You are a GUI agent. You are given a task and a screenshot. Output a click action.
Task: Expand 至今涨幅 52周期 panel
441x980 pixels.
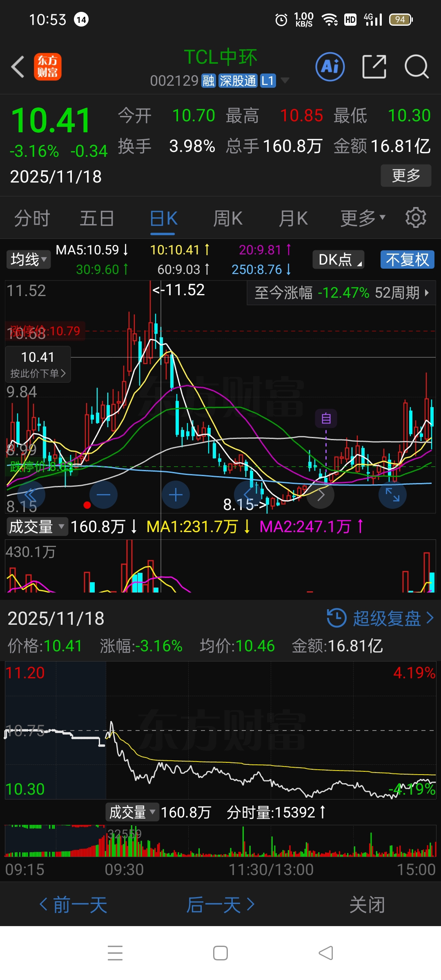click(x=341, y=293)
